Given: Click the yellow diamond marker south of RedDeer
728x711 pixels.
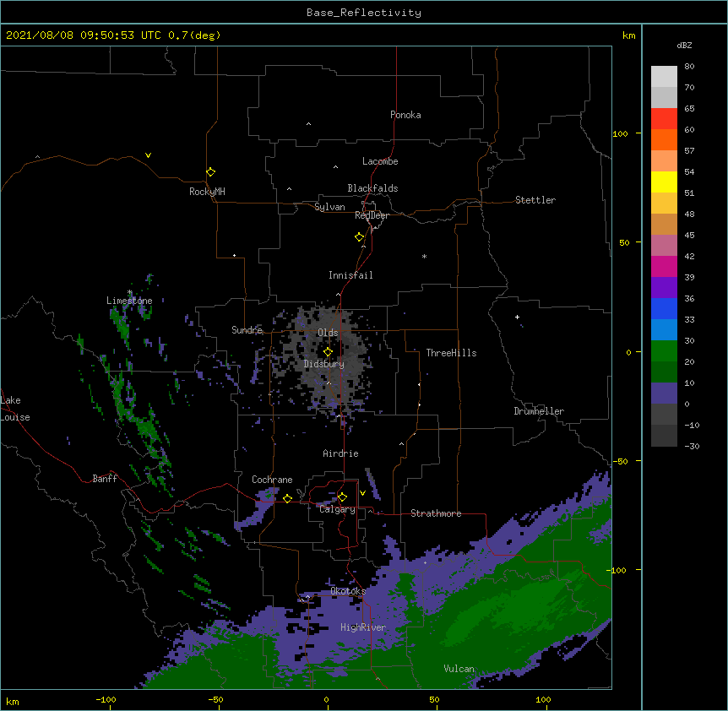Looking at the screenshot, I should [x=359, y=237].
